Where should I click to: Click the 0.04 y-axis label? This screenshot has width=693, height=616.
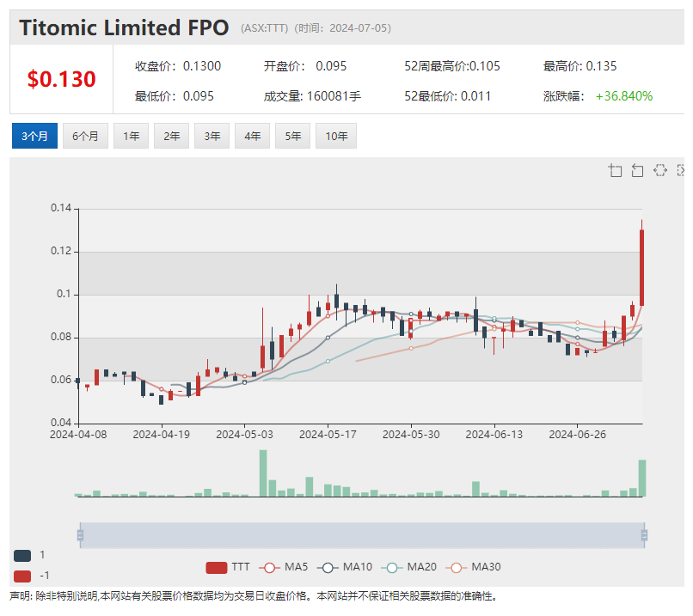60,423
